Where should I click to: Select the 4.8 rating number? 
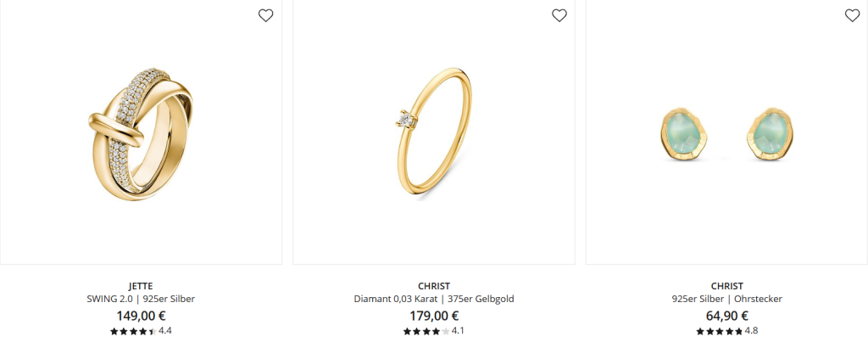[751, 331]
